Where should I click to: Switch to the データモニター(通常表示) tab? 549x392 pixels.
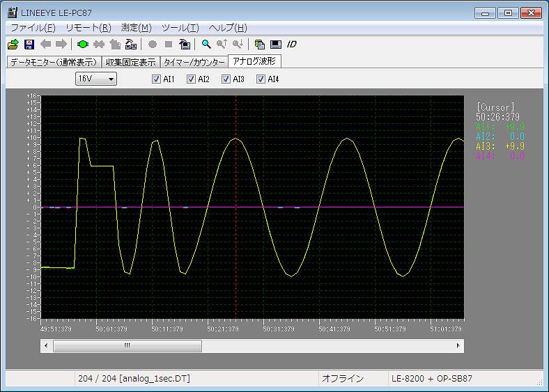[54, 62]
